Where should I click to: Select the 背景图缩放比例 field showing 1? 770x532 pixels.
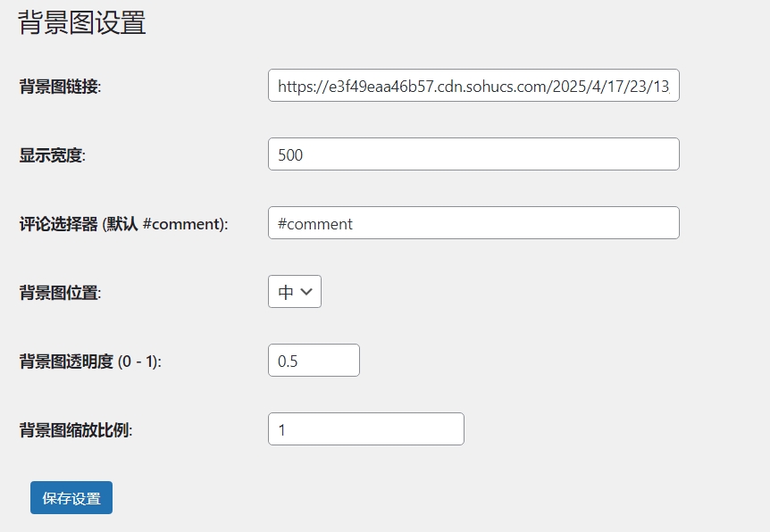365,428
